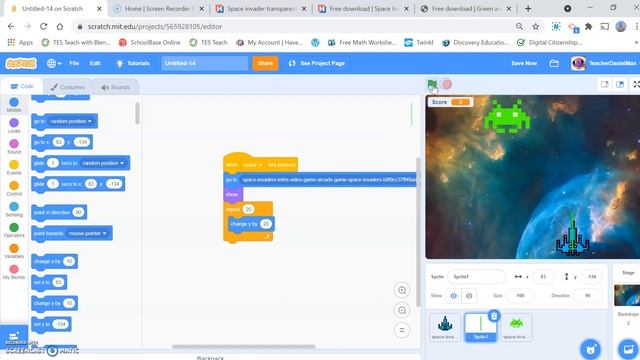Open the add extension button

[14, 336]
